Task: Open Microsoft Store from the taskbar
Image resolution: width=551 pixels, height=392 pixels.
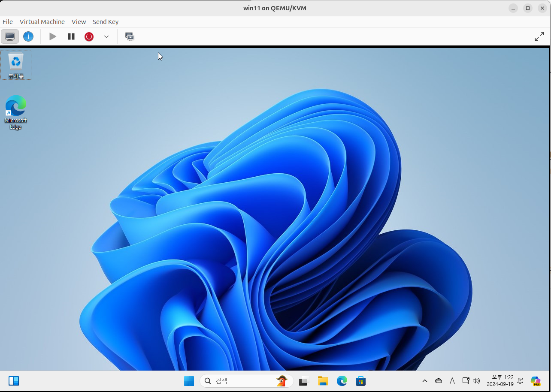Action: pos(360,381)
